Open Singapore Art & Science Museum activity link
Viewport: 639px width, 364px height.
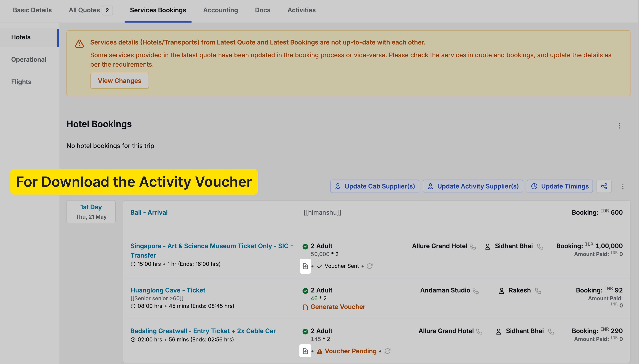pyautogui.click(x=212, y=251)
